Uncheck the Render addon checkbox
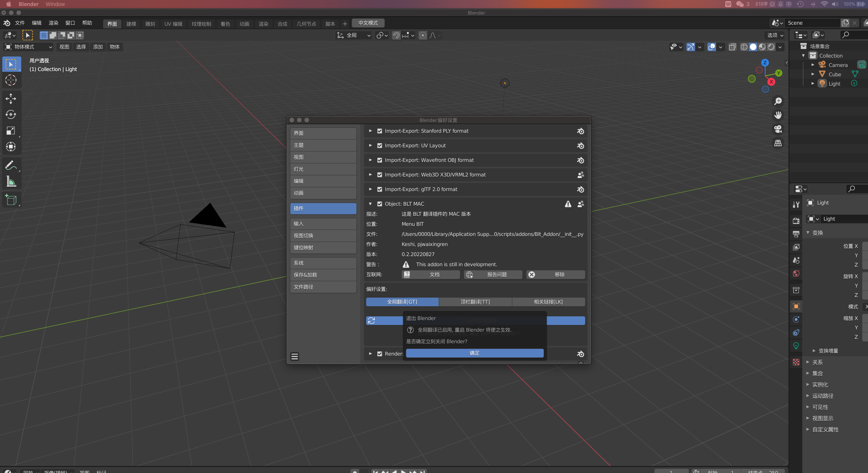 pyautogui.click(x=380, y=354)
